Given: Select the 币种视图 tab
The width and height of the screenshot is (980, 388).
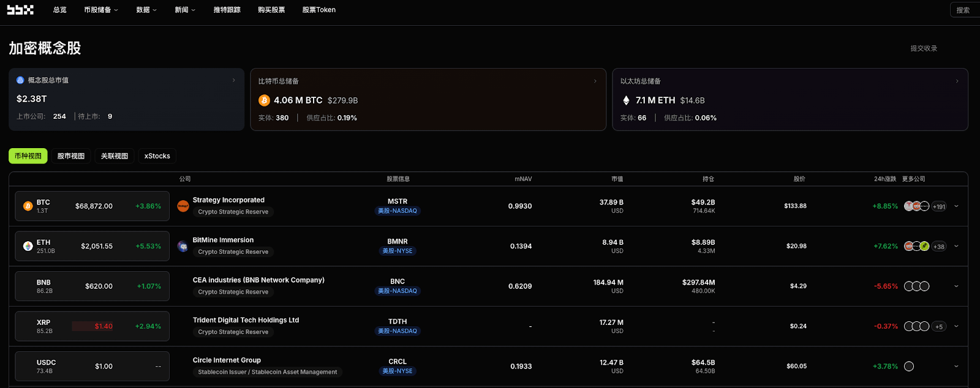Looking at the screenshot, I should (x=28, y=156).
